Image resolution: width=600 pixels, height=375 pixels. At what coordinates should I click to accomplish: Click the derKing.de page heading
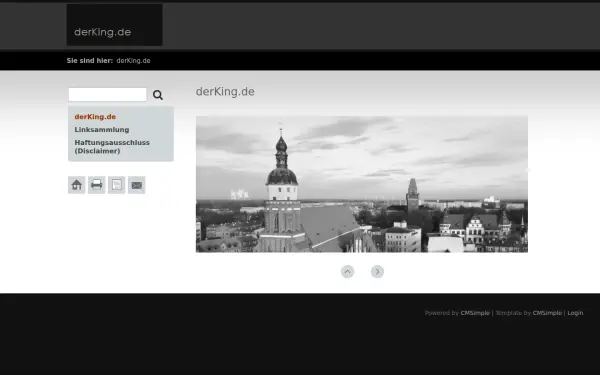[x=225, y=92]
